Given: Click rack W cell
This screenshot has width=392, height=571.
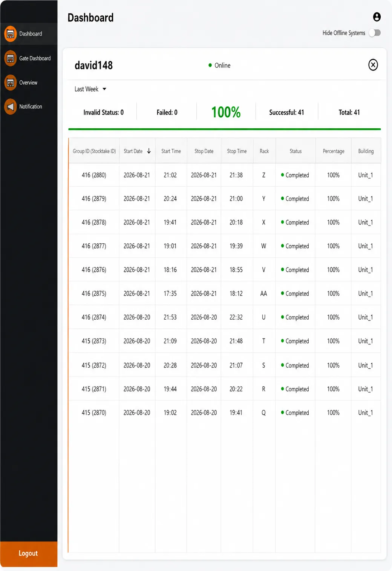Looking at the screenshot, I should point(264,246).
